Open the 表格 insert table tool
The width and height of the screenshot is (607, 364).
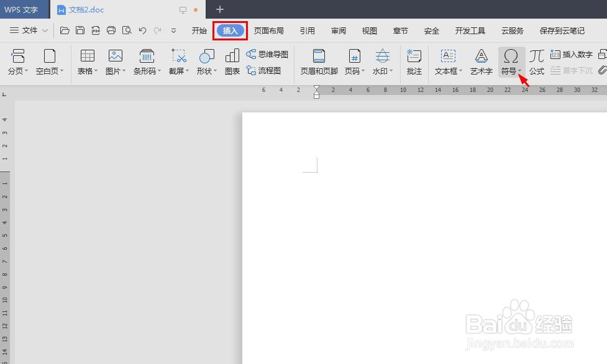pos(88,61)
